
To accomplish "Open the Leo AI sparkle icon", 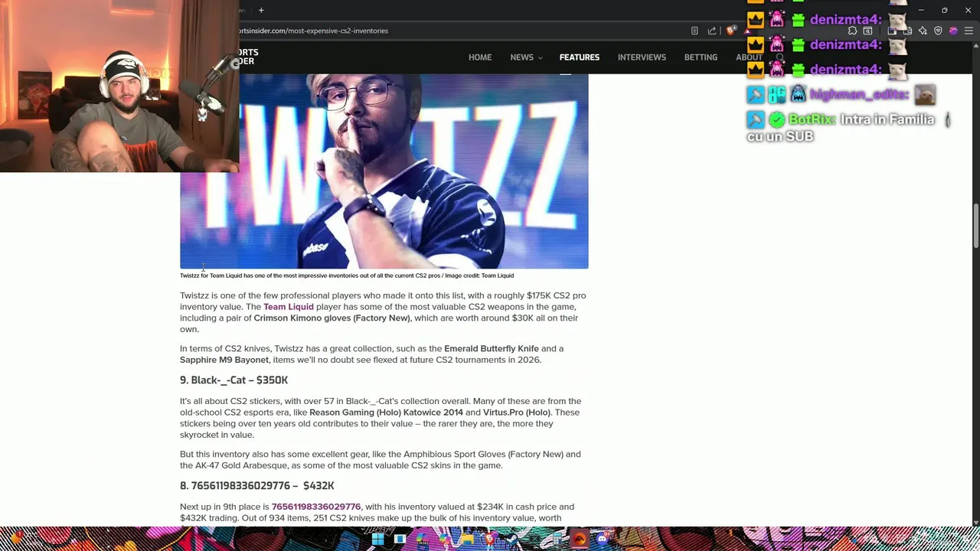I will coord(923,31).
